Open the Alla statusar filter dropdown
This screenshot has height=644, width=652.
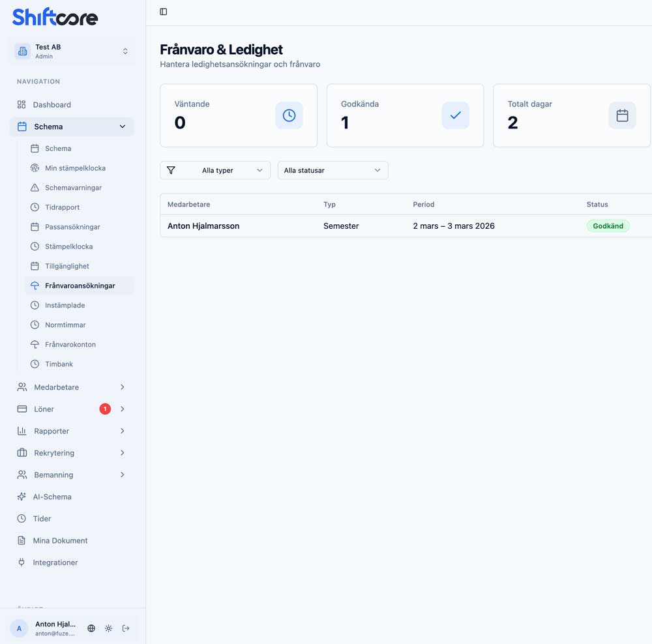333,171
